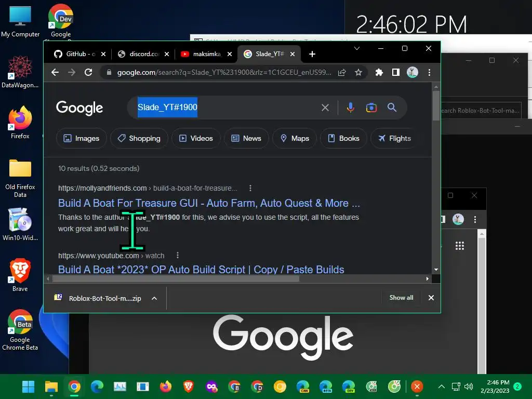This screenshot has height=399, width=532.
Task: Close the discord.com tab
Action: click(167, 54)
